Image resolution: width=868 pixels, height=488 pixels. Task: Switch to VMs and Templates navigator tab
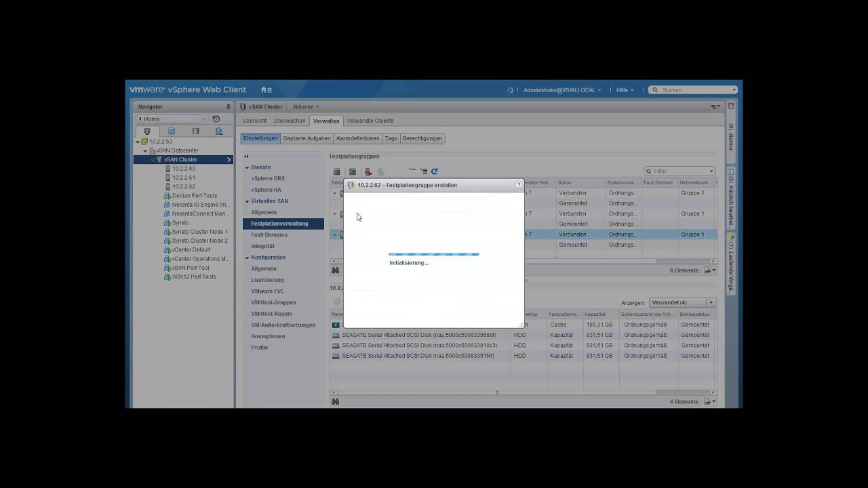pos(171,131)
